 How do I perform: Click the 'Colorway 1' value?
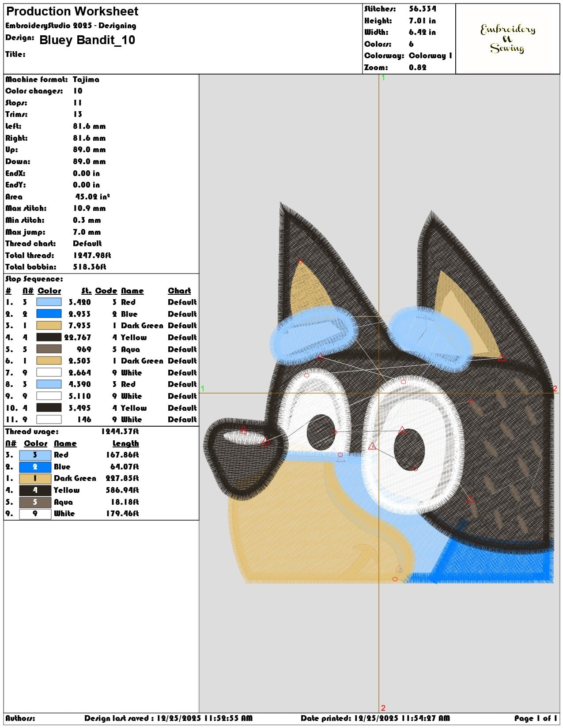click(x=431, y=56)
